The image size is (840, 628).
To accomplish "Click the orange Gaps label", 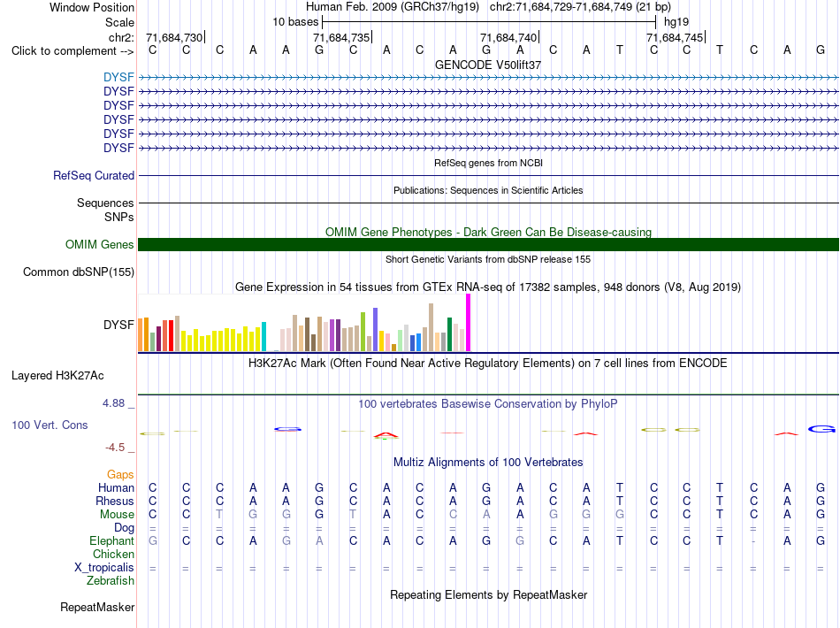I will [x=120, y=474].
